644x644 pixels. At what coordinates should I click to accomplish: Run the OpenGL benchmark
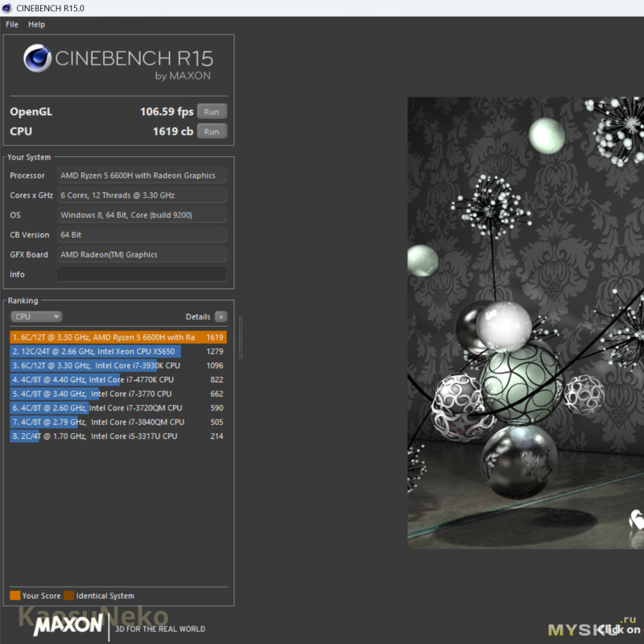tap(212, 112)
